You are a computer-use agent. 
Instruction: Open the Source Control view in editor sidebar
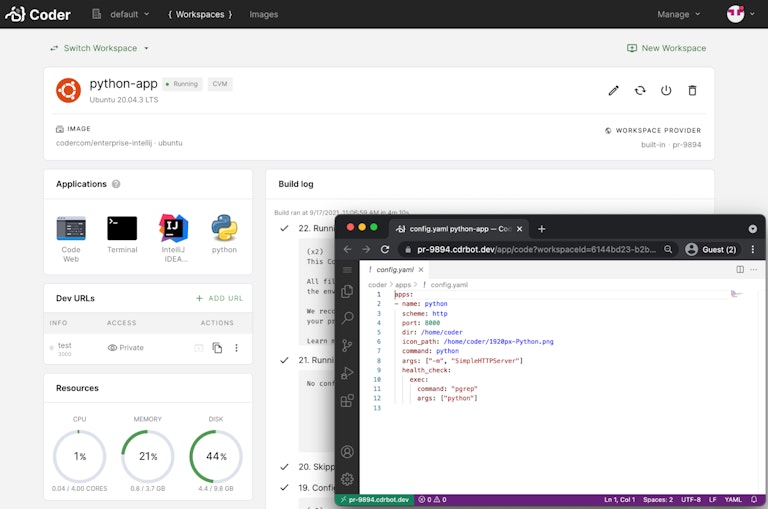point(347,345)
